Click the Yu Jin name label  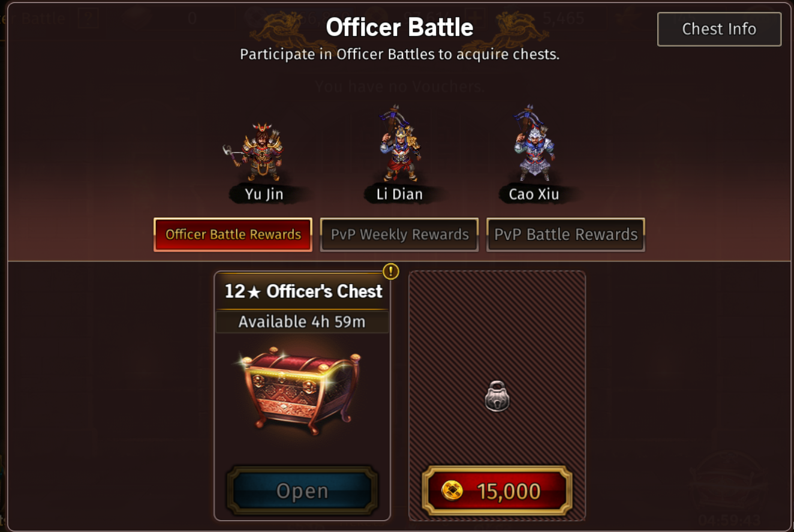point(264,194)
